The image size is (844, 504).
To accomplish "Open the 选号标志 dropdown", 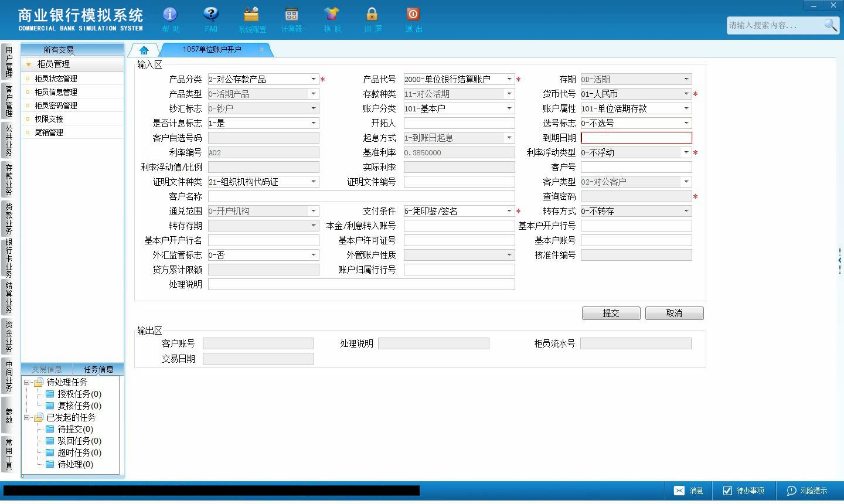I will coord(686,123).
